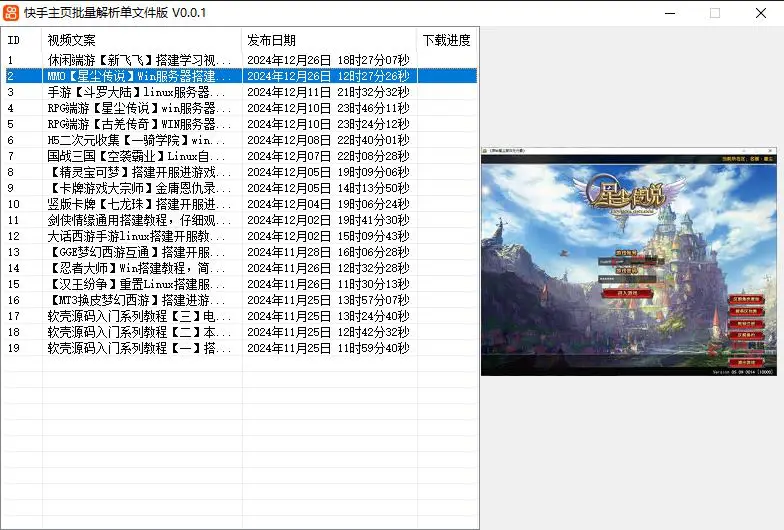784x530 pixels.
Task: Click date 2024年12月04日 19时06分24秒
Action: pos(328,204)
